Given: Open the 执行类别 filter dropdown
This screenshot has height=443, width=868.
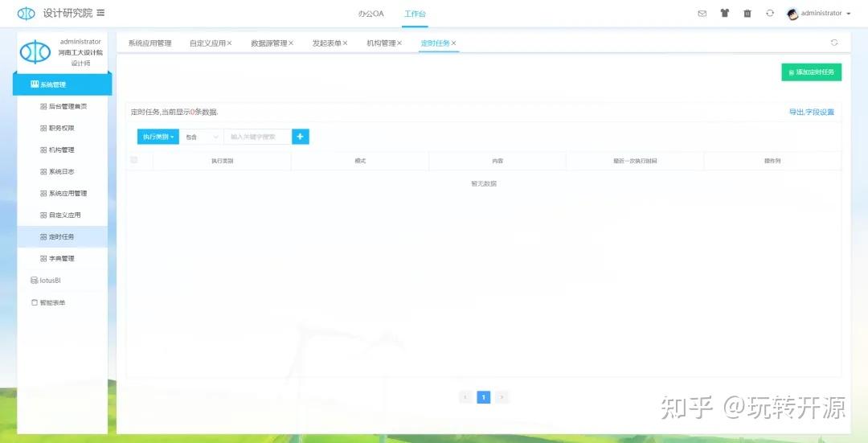Looking at the screenshot, I should pyautogui.click(x=158, y=137).
